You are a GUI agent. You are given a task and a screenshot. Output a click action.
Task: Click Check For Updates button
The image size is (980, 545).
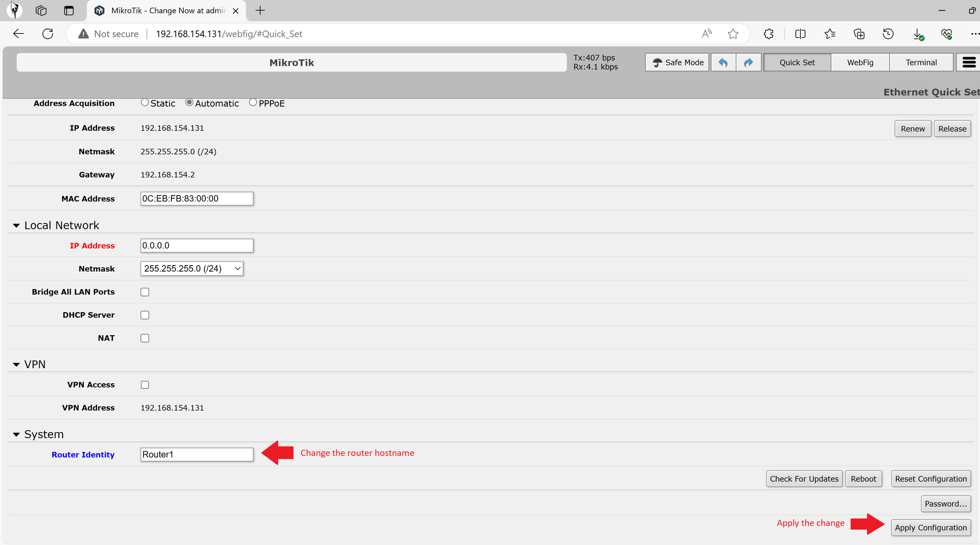tap(804, 478)
